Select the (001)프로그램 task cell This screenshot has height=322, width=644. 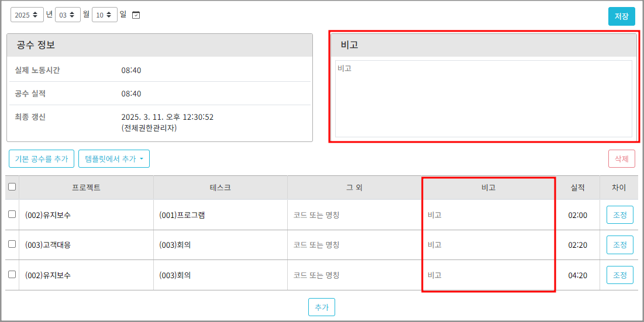(x=220, y=215)
